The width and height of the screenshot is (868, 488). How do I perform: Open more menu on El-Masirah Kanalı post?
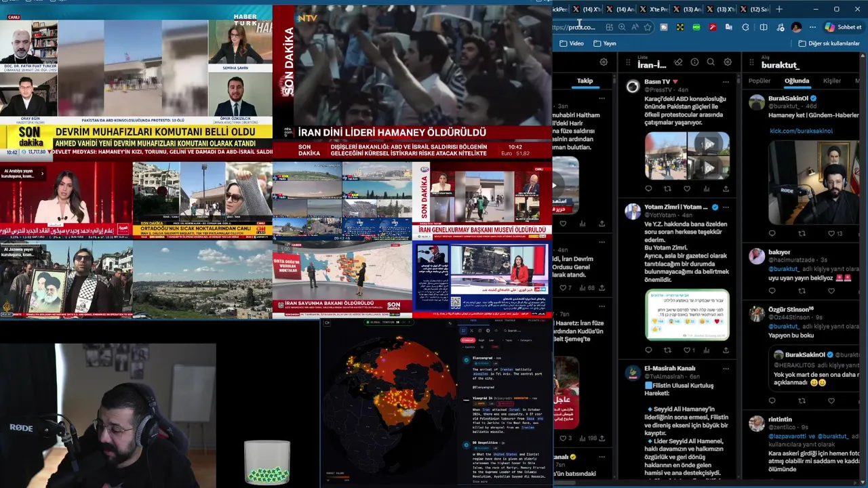(x=726, y=369)
